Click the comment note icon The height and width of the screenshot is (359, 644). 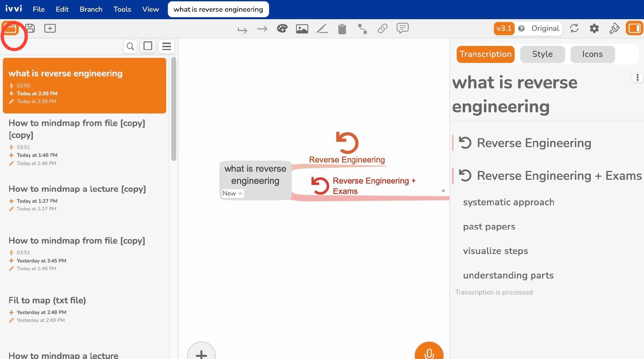403,28
